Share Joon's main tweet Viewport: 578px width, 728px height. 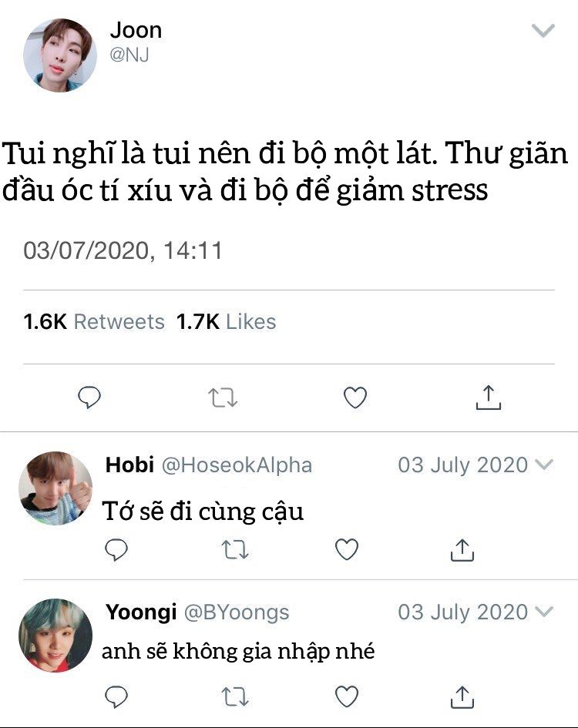[489, 398]
